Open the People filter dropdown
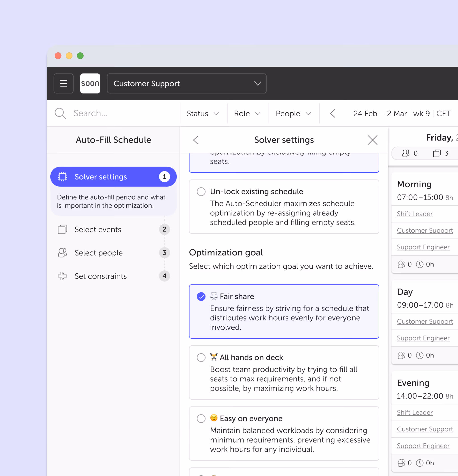Screen dimensions: 458x476 pos(293,113)
